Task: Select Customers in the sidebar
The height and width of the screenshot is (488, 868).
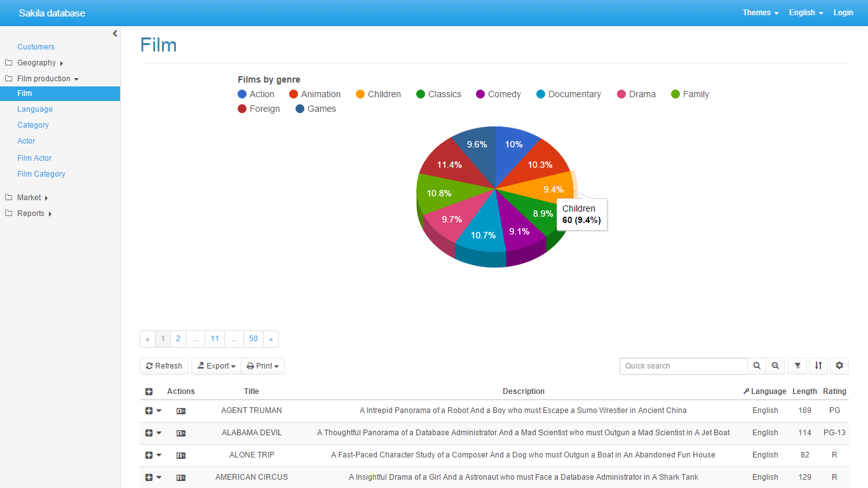Action: pos(36,47)
